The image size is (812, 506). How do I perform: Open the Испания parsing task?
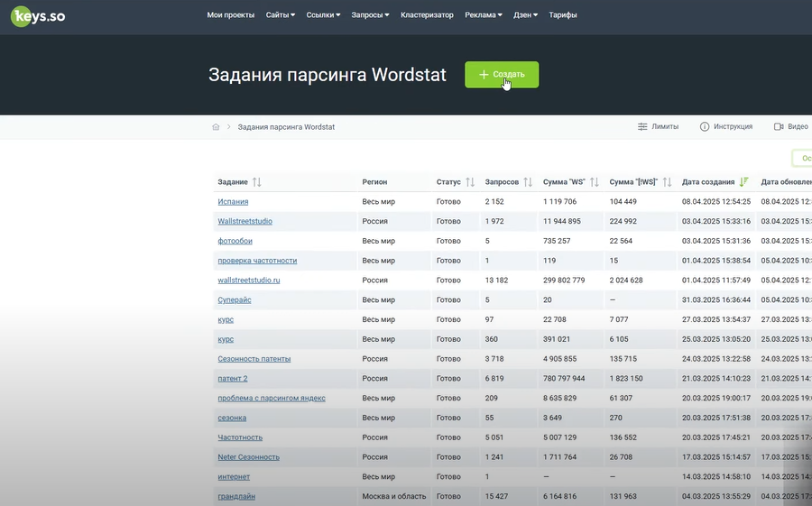[233, 202]
